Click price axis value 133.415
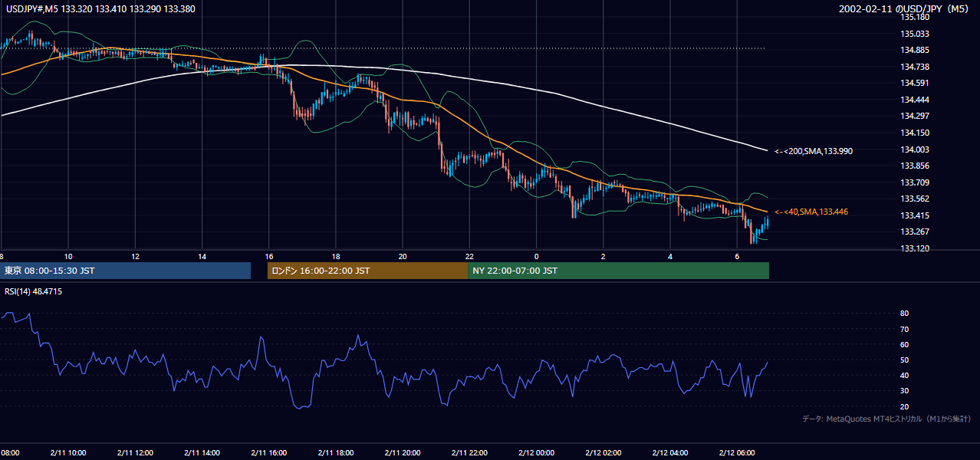The height and width of the screenshot is (460, 980). [914, 216]
